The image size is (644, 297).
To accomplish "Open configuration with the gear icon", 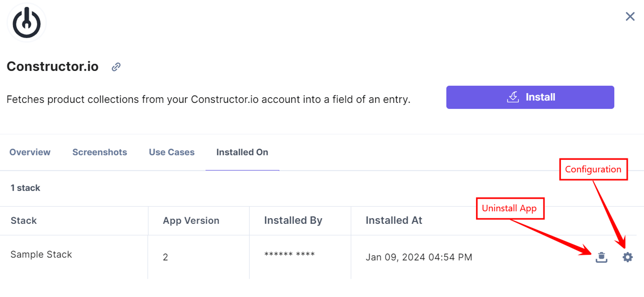I will 628,257.
